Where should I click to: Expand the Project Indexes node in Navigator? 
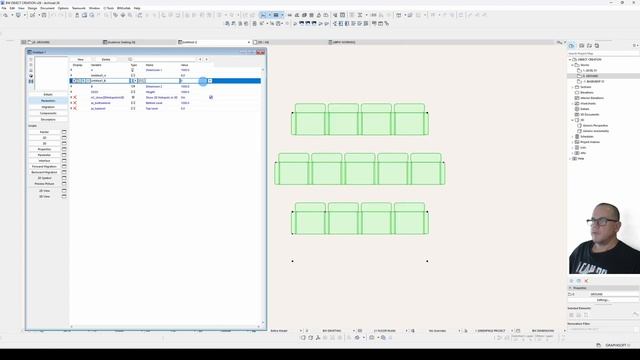click(x=573, y=142)
